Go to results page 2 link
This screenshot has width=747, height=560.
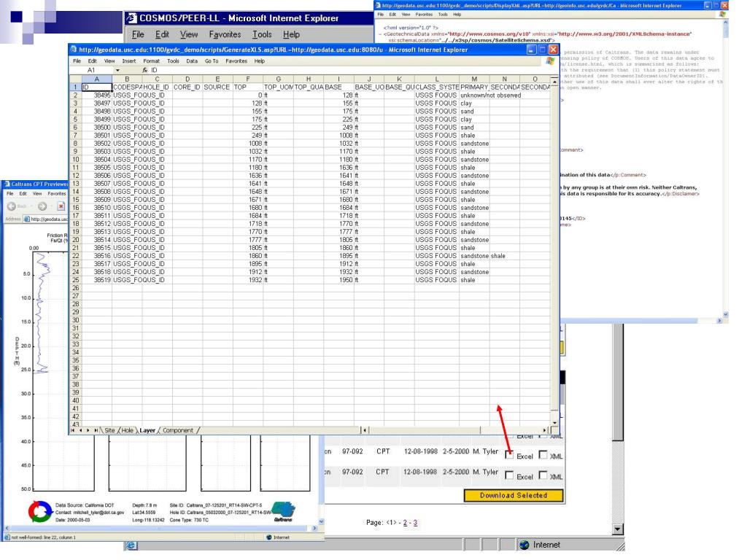pos(405,523)
